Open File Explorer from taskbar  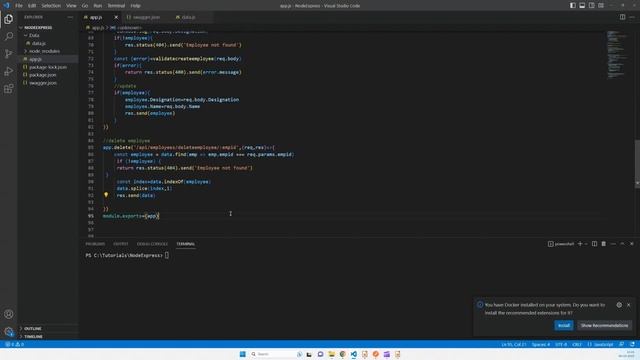[x=331, y=354]
